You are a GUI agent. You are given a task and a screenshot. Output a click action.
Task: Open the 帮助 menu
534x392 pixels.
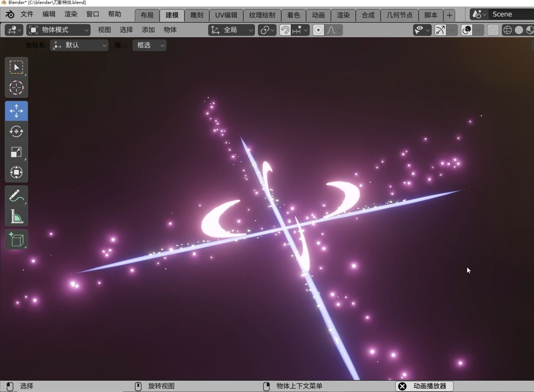point(115,14)
